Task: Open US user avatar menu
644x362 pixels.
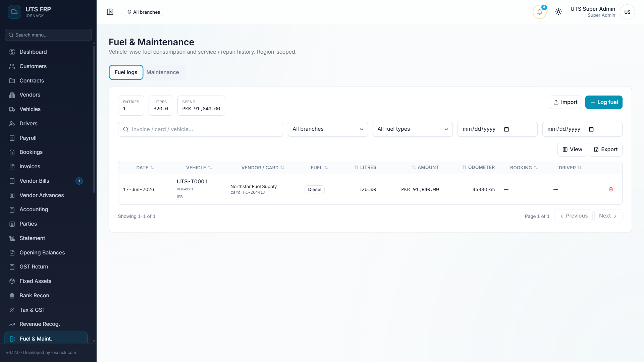Action: click(x=627, y=12)
